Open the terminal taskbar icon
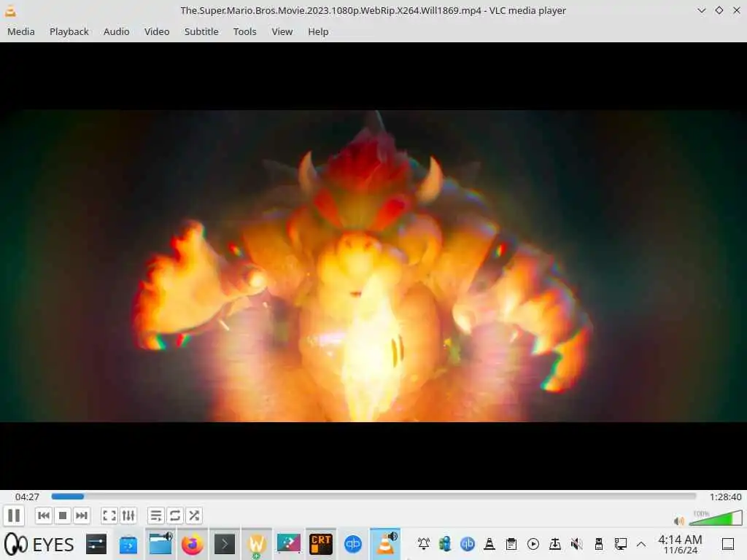The image size is (747, 560). (x=225, y=544)
